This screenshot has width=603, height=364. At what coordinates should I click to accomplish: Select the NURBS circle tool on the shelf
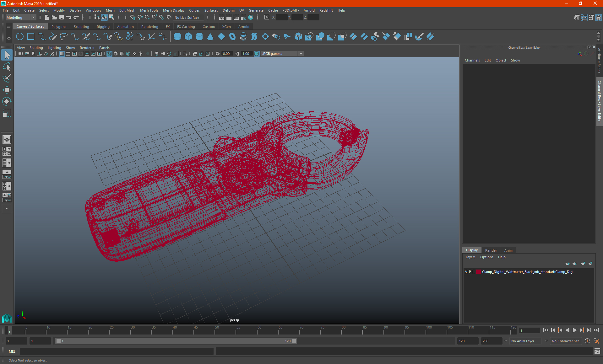pyautogui.click(x=20, y=37)
